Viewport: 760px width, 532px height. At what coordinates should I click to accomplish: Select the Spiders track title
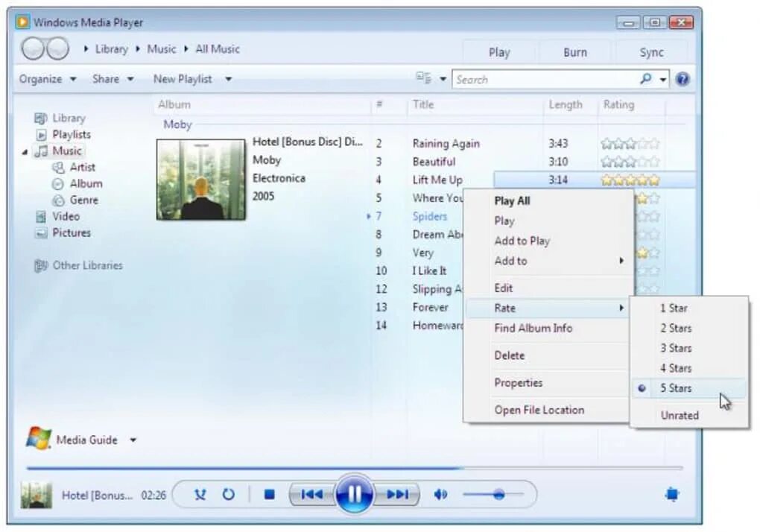click(x=429, y=217)
